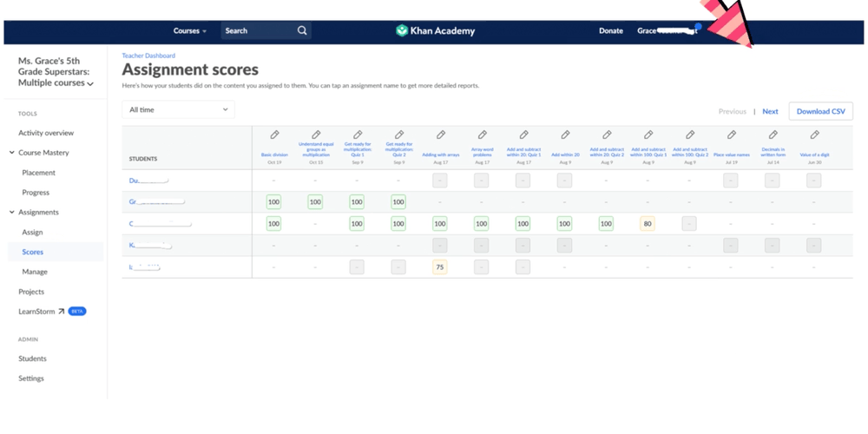Open class Settings page
Viewport: 868px width, 434px height.
pos(31,378)
